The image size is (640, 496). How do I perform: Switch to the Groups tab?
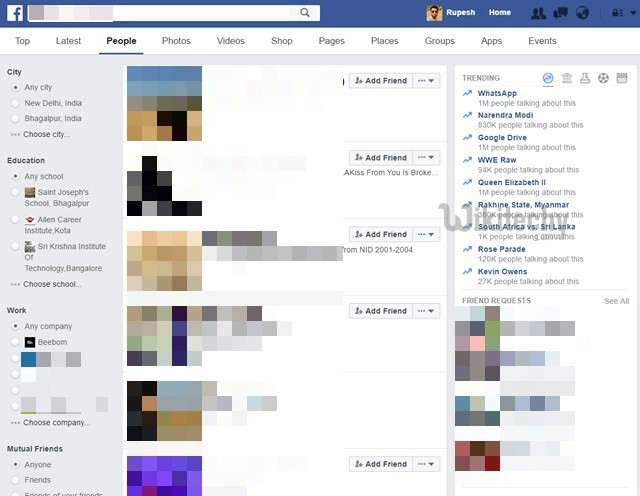pos(439,41)
